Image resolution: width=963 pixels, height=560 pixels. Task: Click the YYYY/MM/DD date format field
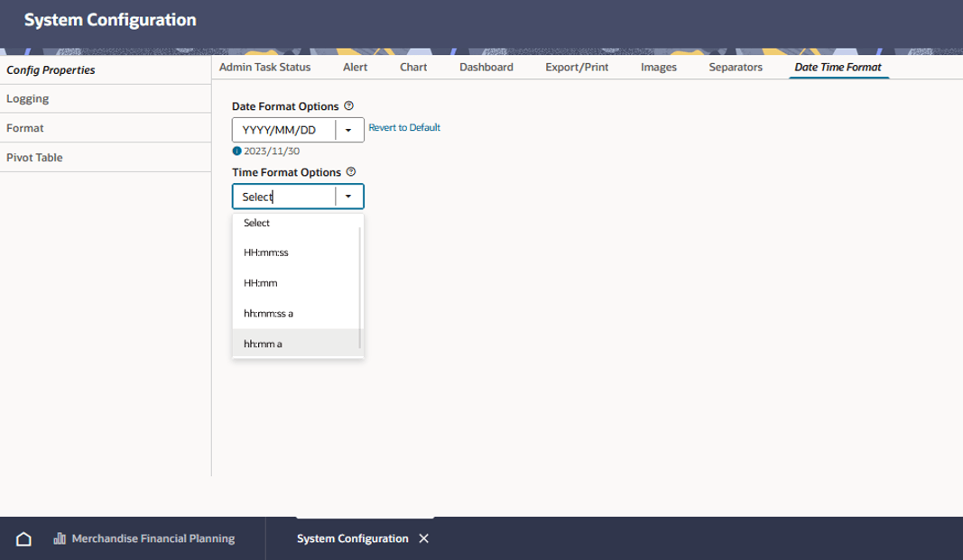tap(283, 130)
